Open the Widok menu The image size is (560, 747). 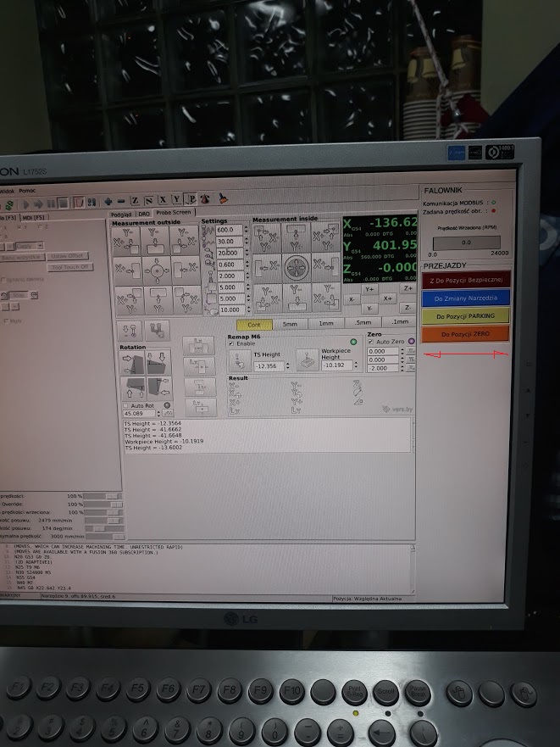pos(7,192)
